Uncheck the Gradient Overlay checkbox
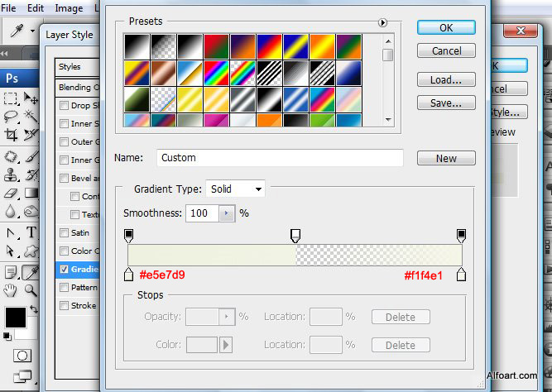Screen dimensions: 552x392 pyautogui.click(x=64, y=269)
